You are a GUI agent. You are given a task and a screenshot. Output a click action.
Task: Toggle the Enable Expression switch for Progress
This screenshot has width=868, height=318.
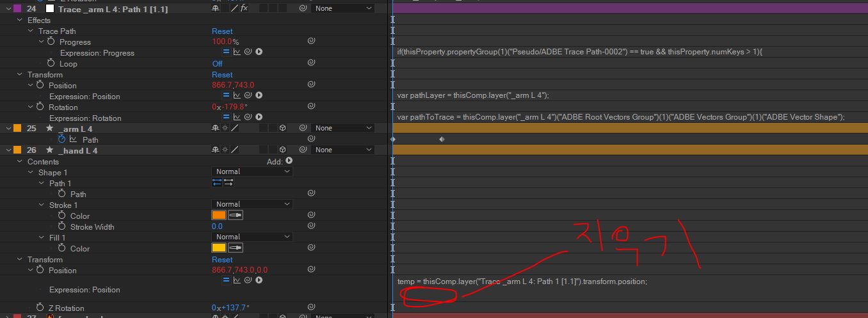[x=226, y=52]
